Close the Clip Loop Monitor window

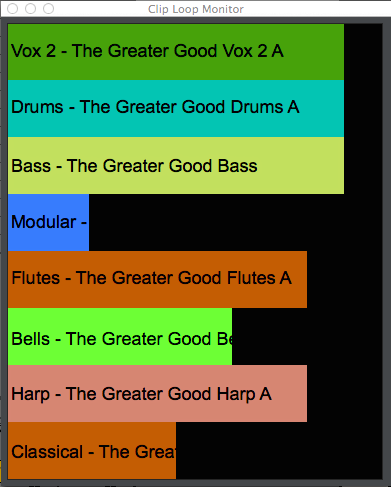[x=13, y=9]
